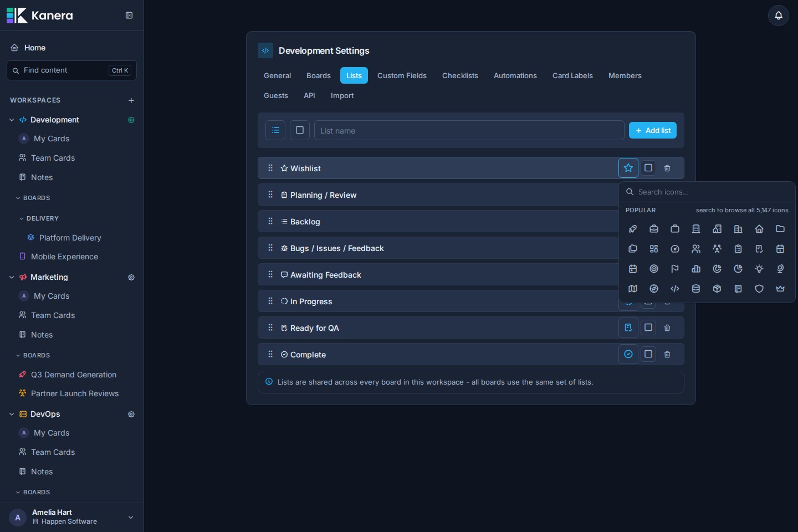Open the Complete list color swatch
Screen dimensions: 798x532
pos(648,354)
